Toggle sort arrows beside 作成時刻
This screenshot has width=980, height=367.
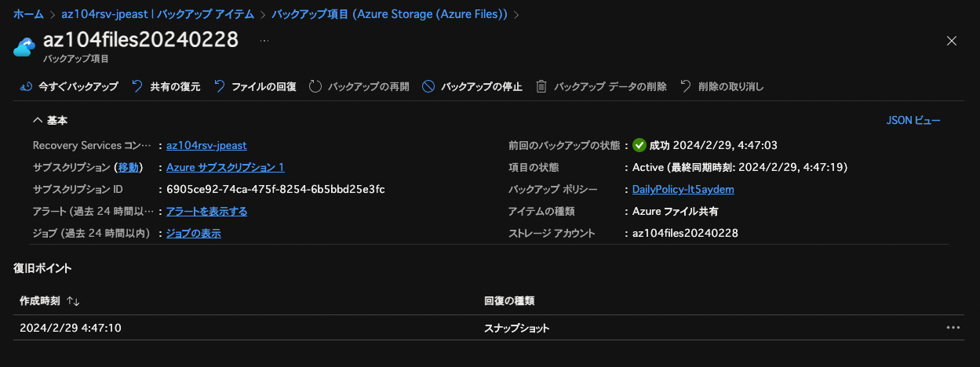pyautogui.click(x=74, y=301)
